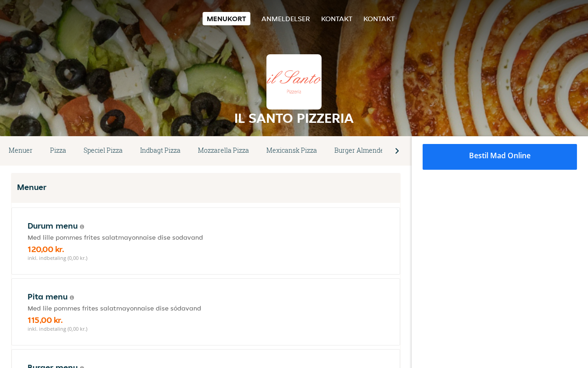
Task: Click the info icon beside Durum menu
Action: click(82, 227)
